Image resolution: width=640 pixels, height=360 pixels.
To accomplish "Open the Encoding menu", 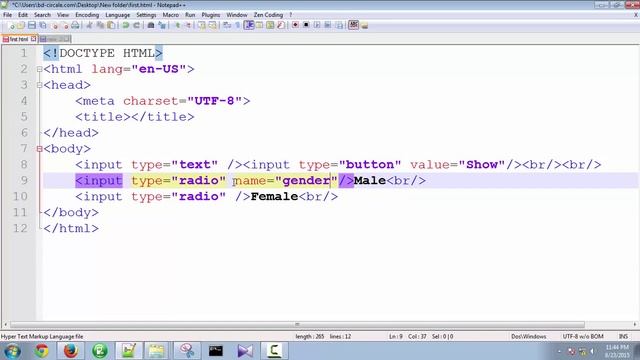I will tap(87, 15).
